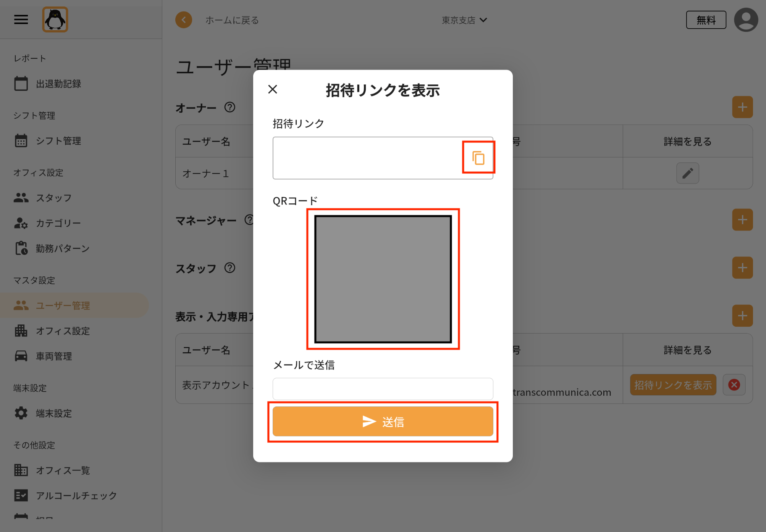This screenshot has height=532, width=766.
Task: Open the user profile avatar icon
Action: (x=746, y=20)
